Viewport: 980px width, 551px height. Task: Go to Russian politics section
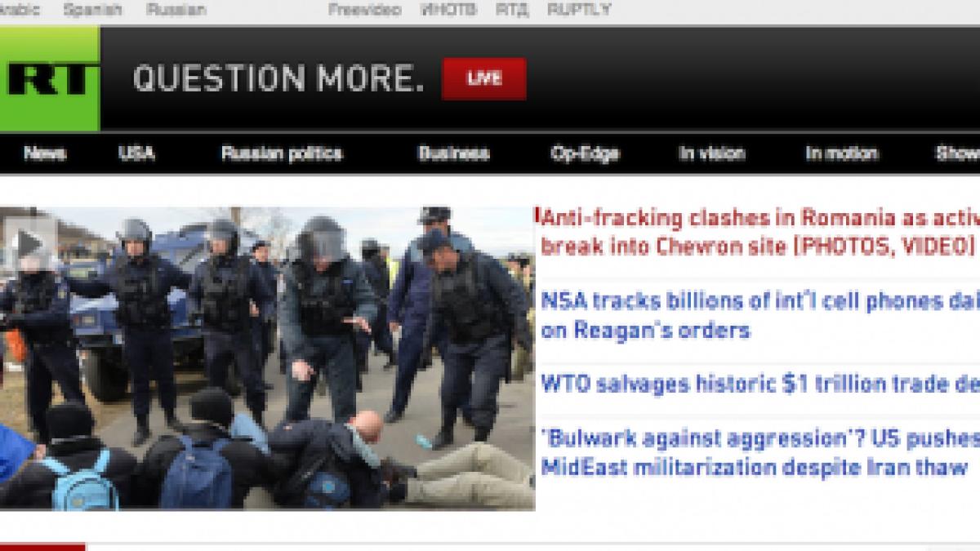[282, 153]
